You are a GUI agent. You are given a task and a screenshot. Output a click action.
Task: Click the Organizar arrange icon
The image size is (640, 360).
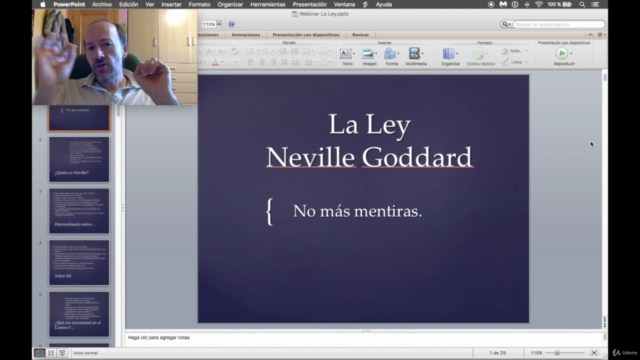(449, 53)
